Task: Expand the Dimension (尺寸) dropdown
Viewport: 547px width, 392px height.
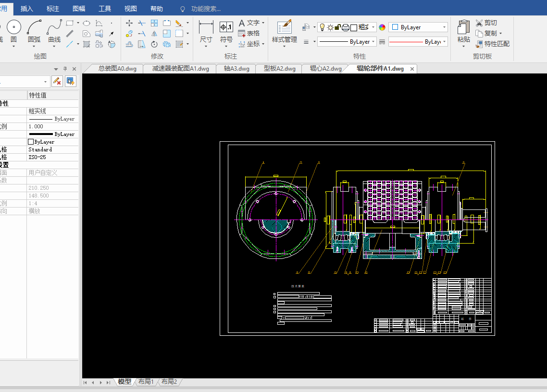Action: pyautogui.click(x=206, y=47)
